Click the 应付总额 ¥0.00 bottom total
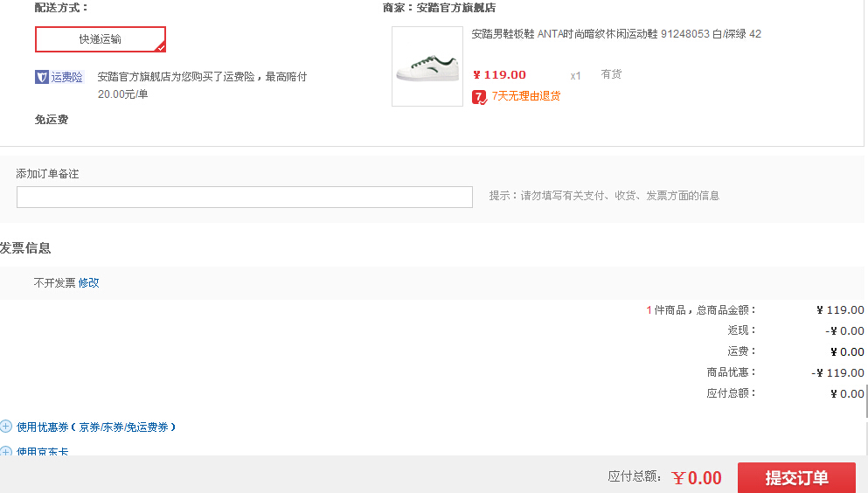 697,477
